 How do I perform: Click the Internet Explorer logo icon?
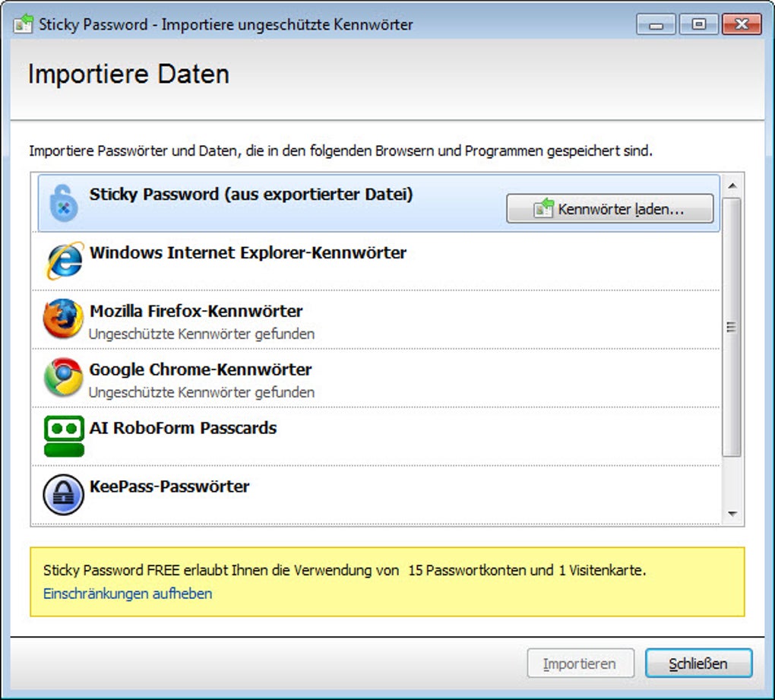[65, 261]
